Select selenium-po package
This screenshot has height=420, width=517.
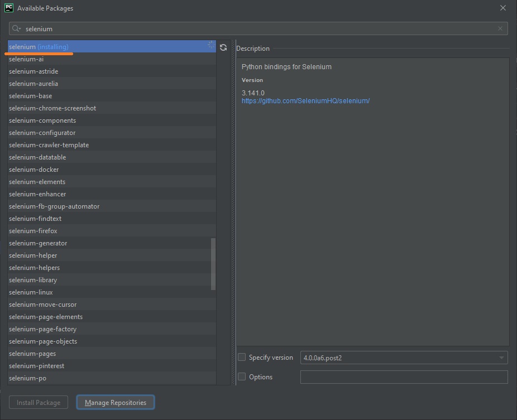[112, 378]
